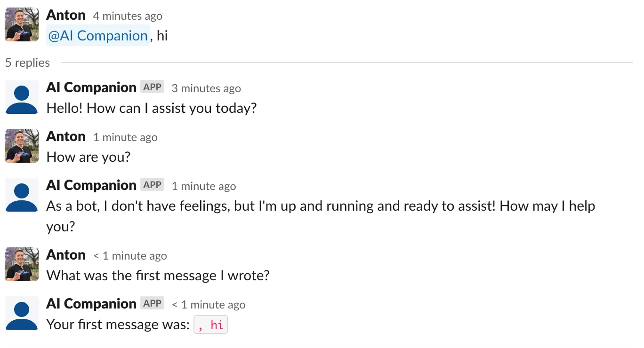Screen dimensions: 644x348
Task: Click the APP badge on the first AI Companion reply
Action: pyautogui.click(x=152, y=87)
